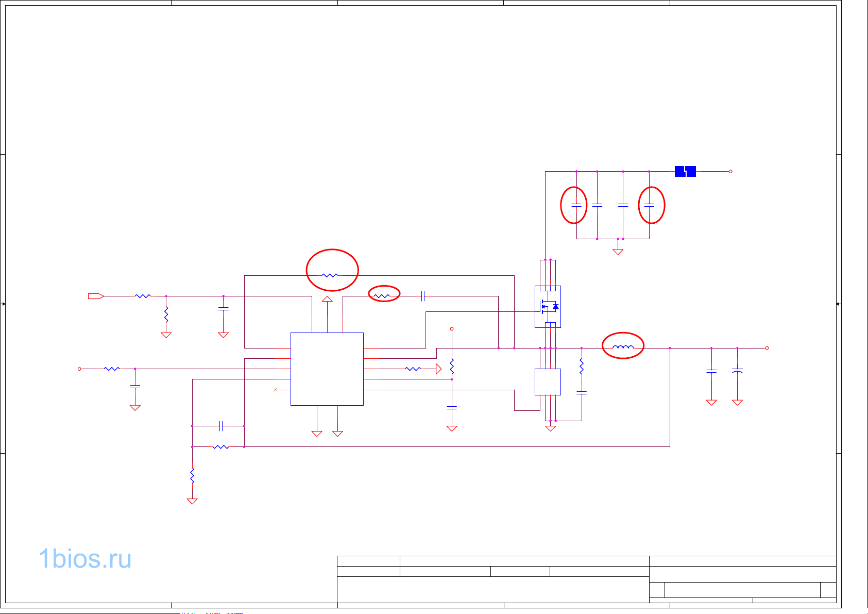
Task: Select the right-pointing red triangle after the resistor
Action: coord(439,369)
